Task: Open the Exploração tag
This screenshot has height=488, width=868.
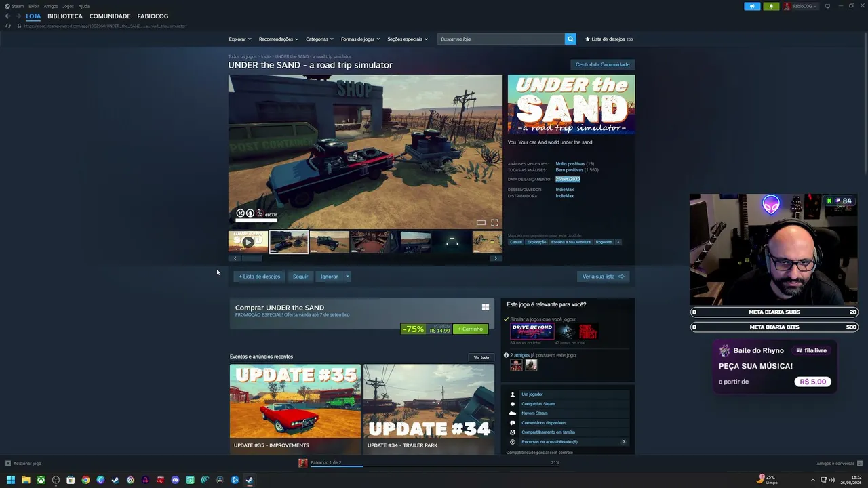Action: [536, 242]
